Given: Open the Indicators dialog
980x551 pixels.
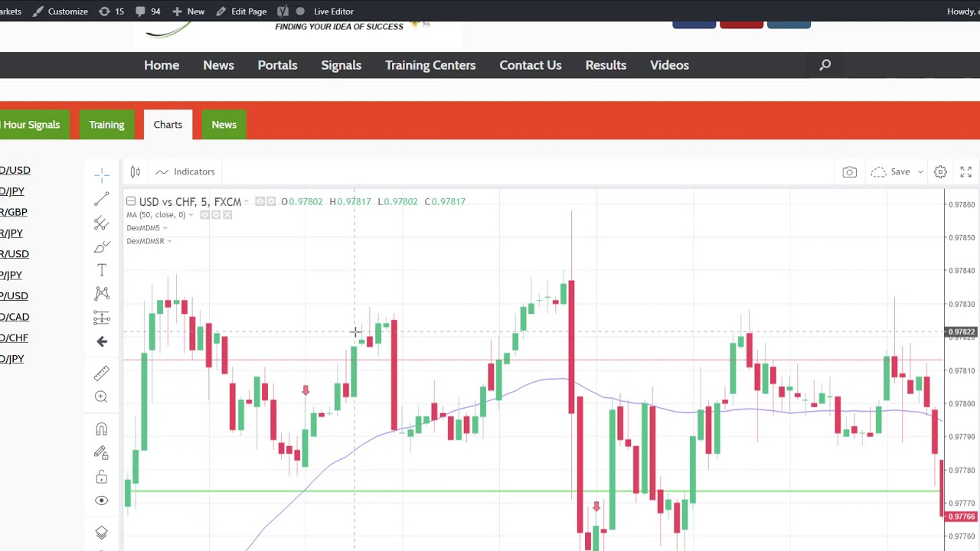Looking at the screenshot, I should [185, 171].
